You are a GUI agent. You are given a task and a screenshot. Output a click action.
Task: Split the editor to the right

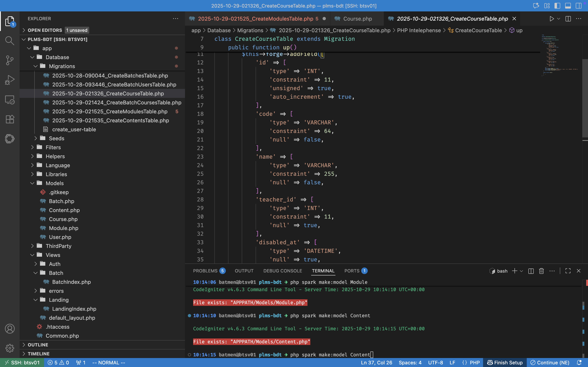pos(568,19)
